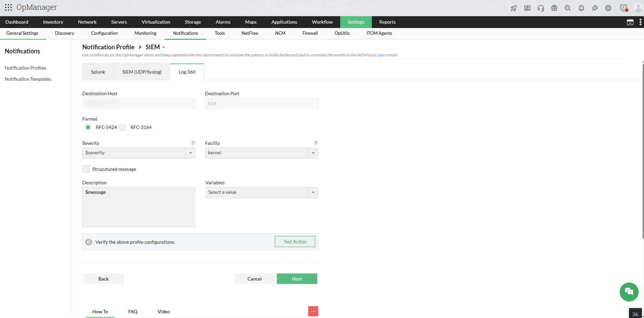Screen dimensions: 644x318
Task: Collapse the help section with red minus
Action: (313, 311)
